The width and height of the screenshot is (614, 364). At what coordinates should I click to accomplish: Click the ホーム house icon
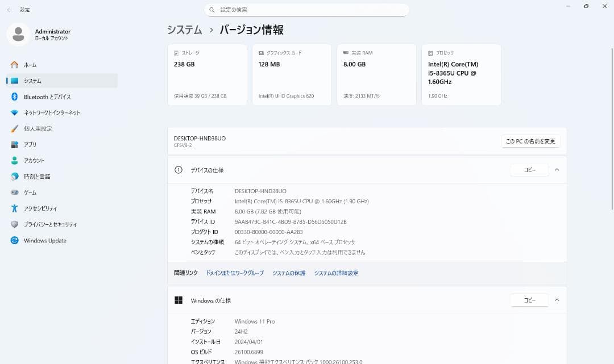[x=14, y=65]
